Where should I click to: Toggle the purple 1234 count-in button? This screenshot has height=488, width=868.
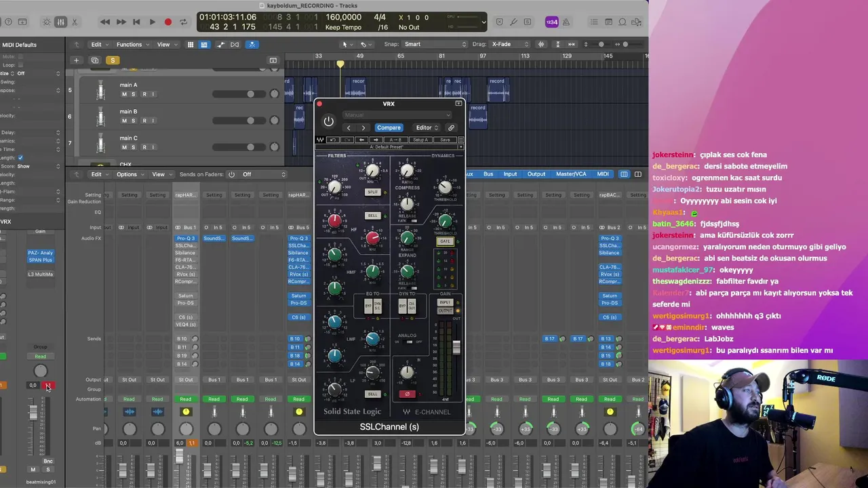(552, 22)
